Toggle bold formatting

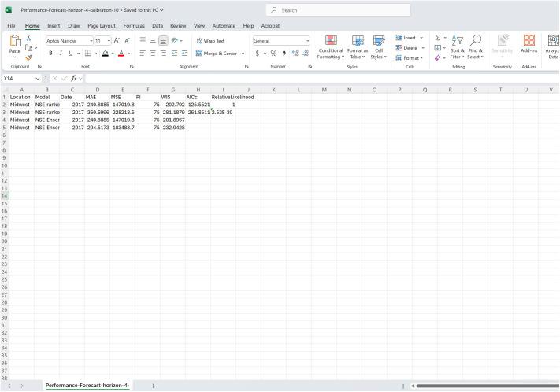coord(50,54)
